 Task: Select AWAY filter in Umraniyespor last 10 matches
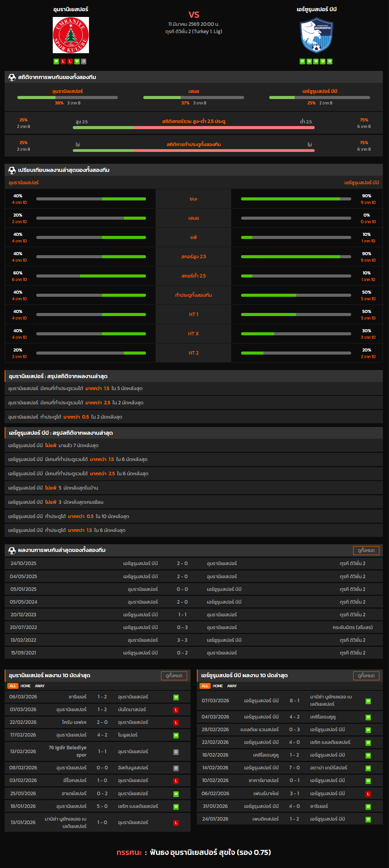coord(40,686)
